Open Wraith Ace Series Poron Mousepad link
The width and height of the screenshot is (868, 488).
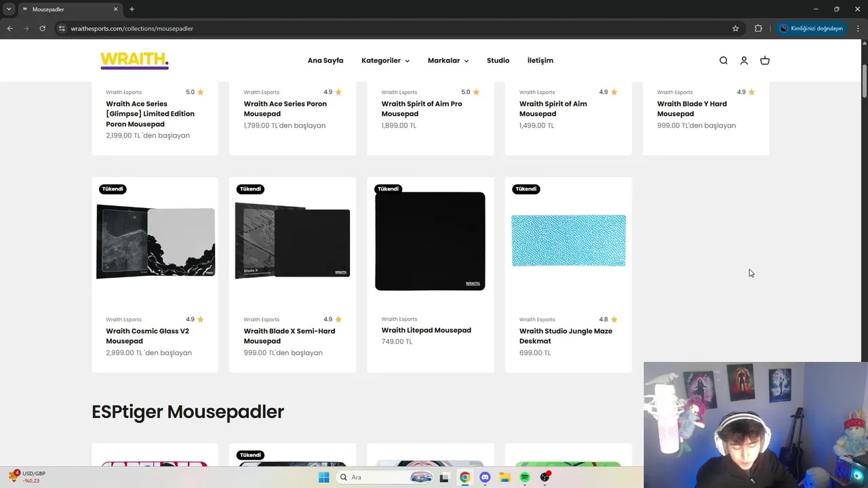click(285, 108)
